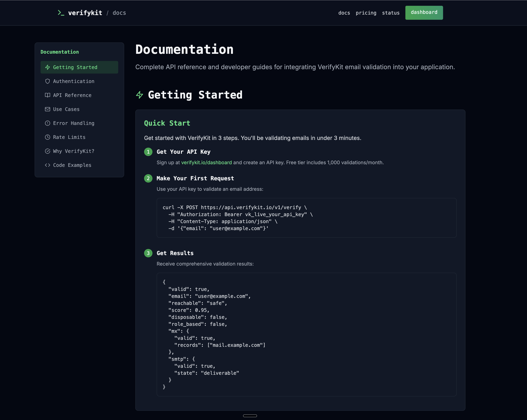This screenshot has height=420, width=527.
Task: Check the status page from the navbar
Action: (391, 13)
